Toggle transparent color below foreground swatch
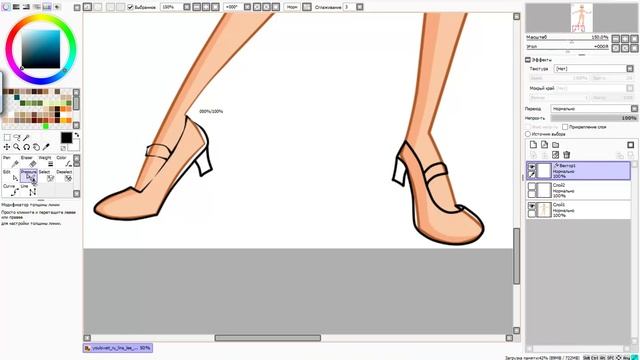Image resolution: width=640 pixels, height=360 pixels. pyautogui.click(x=63, y=148)
